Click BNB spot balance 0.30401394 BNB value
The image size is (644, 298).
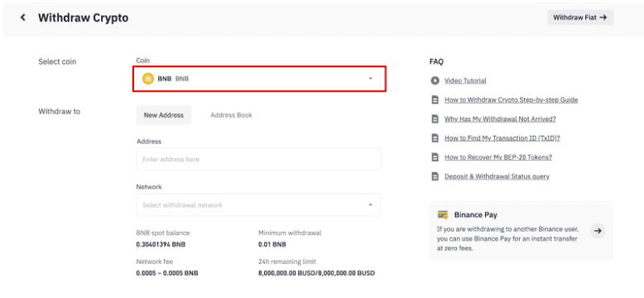[x=161, y=245]
